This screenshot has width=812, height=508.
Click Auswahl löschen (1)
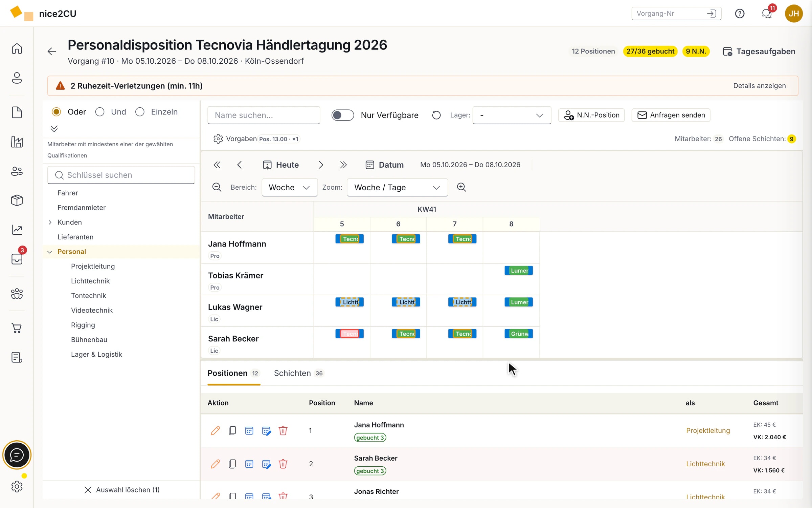(122, 490)
